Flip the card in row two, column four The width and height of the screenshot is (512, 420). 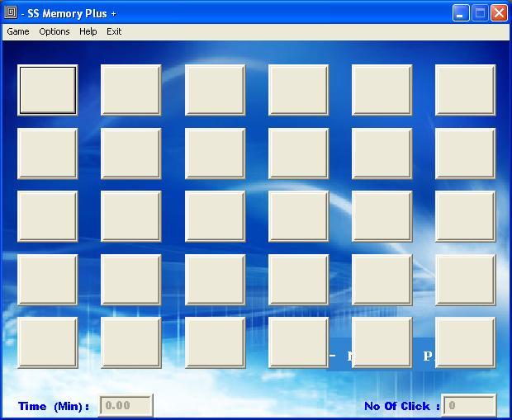298,153
